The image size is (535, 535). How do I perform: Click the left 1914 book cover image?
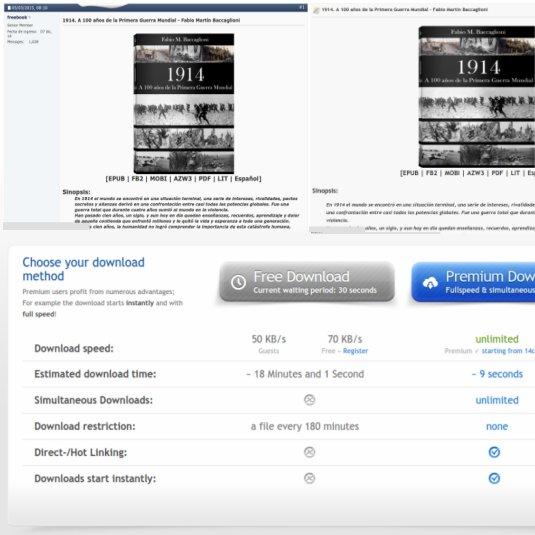tap(184, 103)
